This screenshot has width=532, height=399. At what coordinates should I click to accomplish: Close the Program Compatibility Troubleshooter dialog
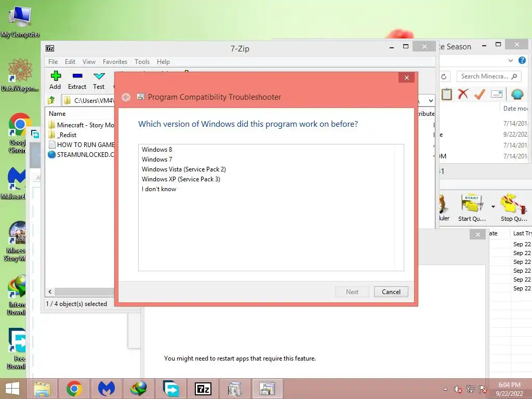point(406,78)
